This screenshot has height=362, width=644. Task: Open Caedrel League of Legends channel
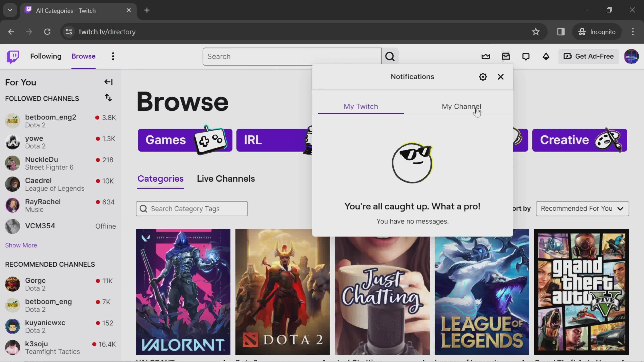point(60,184)
